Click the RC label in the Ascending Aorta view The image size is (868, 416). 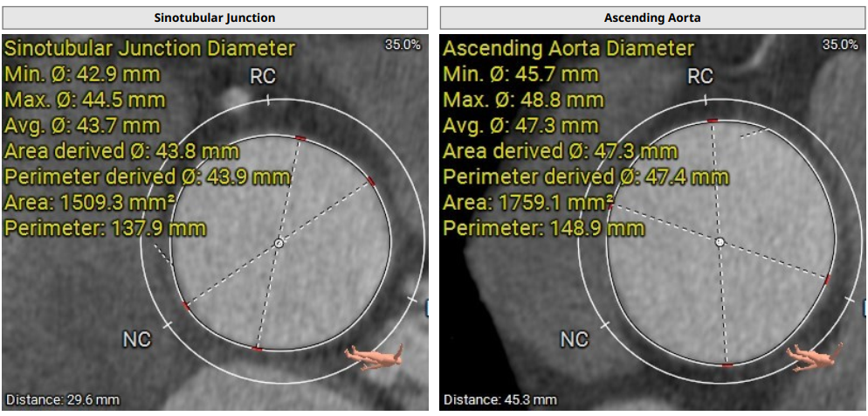(x=700, y=77)
